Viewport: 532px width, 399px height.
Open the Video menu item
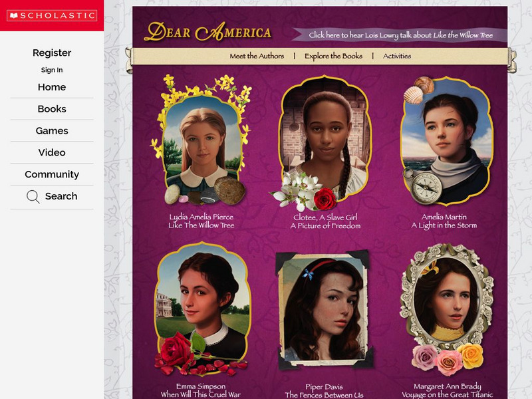(52, 152)
